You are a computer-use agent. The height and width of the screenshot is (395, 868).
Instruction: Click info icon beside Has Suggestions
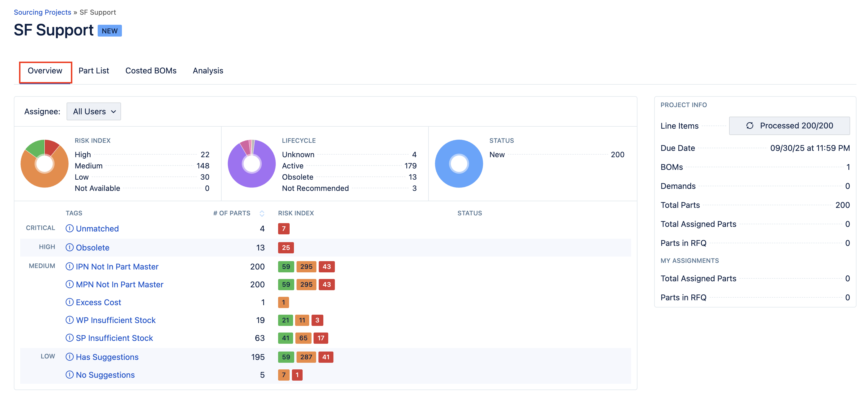coord(69,357)
